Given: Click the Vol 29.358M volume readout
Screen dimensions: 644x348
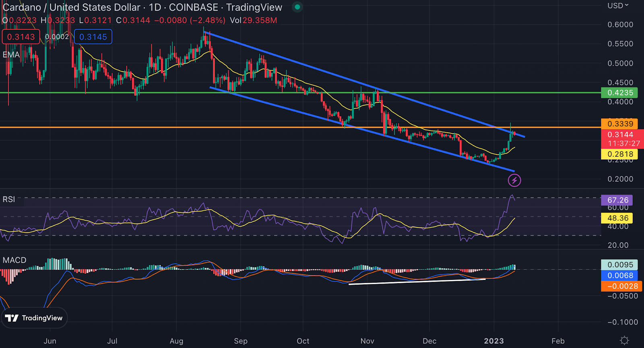Looking at the screenshot, I should tap(254, 20).
